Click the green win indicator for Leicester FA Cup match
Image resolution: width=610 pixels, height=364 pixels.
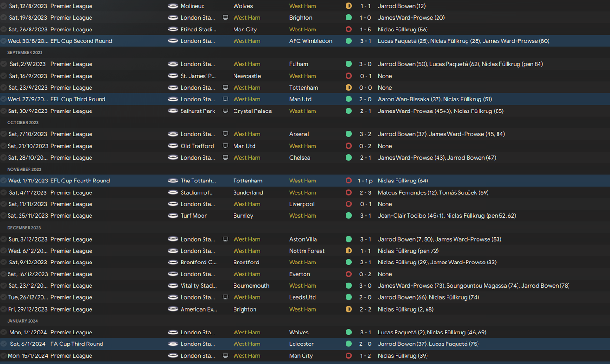[x=348, y=344]
